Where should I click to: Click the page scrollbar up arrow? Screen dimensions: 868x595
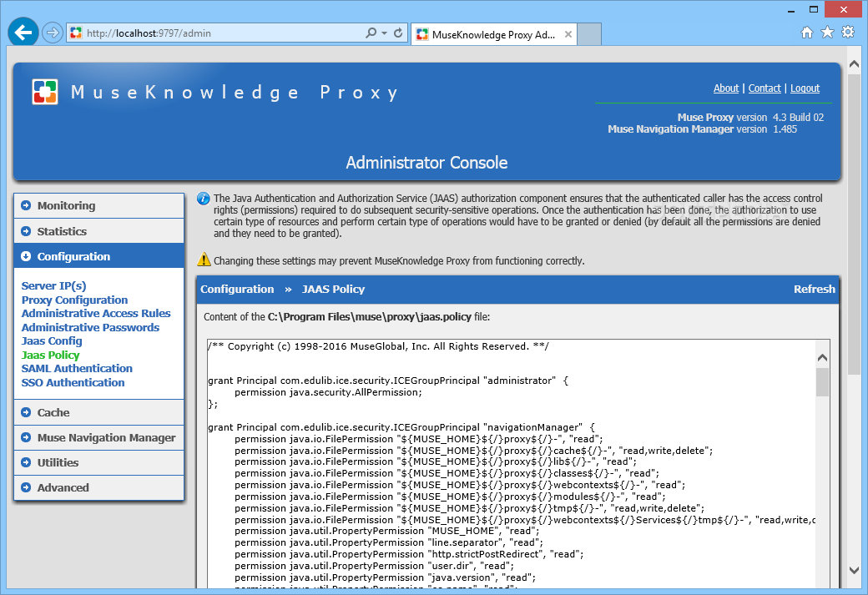point(854,65)
